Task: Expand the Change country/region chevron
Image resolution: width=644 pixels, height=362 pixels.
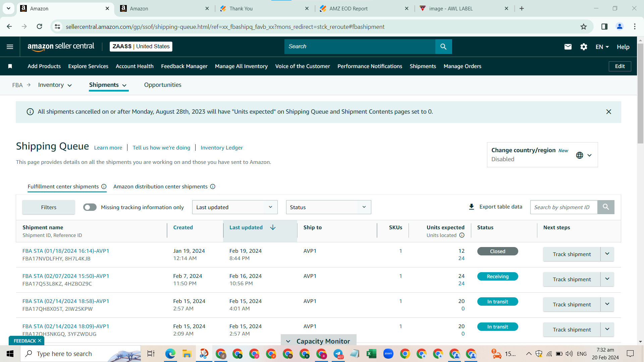Action: (589, 155)
